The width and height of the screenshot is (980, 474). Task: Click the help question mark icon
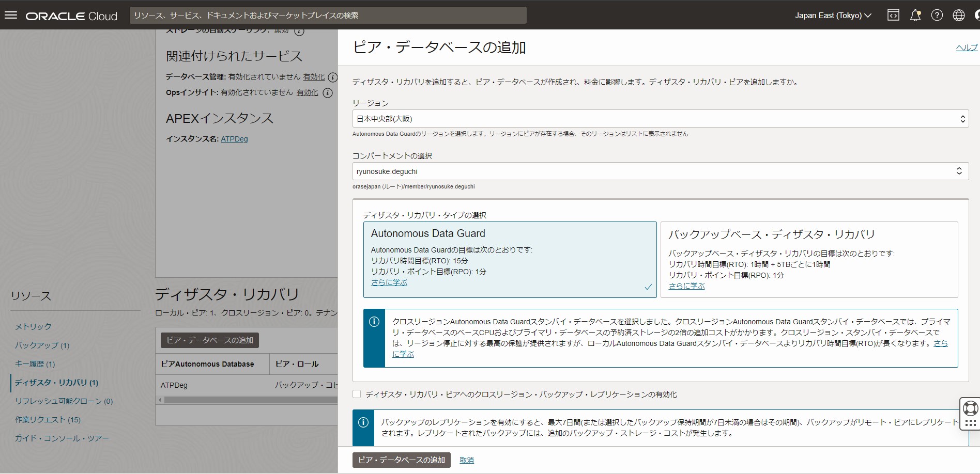[x=937, y=15]
